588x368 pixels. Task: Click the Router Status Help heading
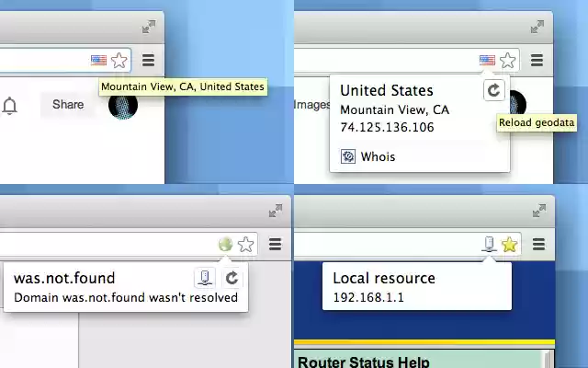tap(364, 362)
